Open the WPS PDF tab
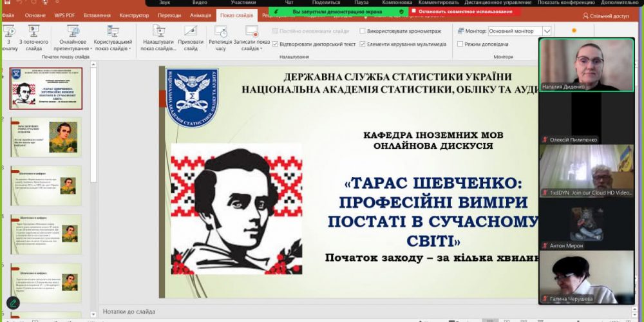This screenshot has height=322, width=644. coord(64,15)
